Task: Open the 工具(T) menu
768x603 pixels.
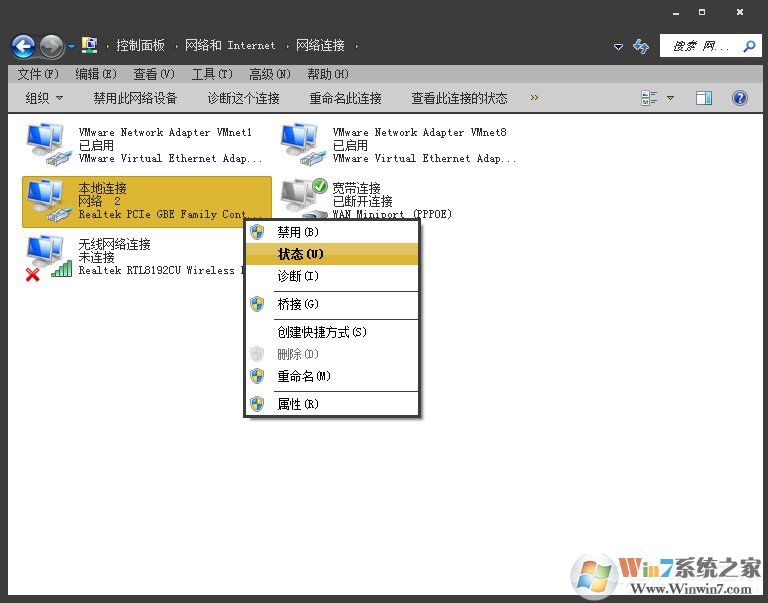Action: [212, 74]
